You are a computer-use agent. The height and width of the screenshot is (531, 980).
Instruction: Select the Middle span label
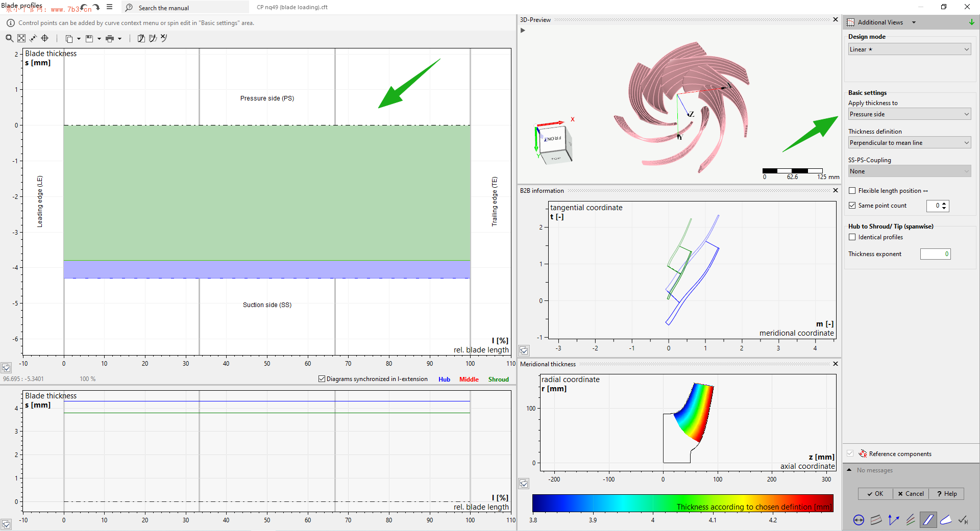469,380
